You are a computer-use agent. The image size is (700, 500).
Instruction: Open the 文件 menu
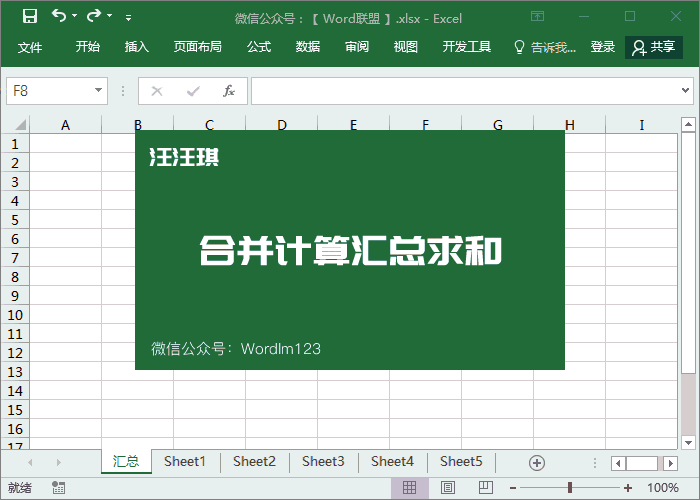pos(30,47)
